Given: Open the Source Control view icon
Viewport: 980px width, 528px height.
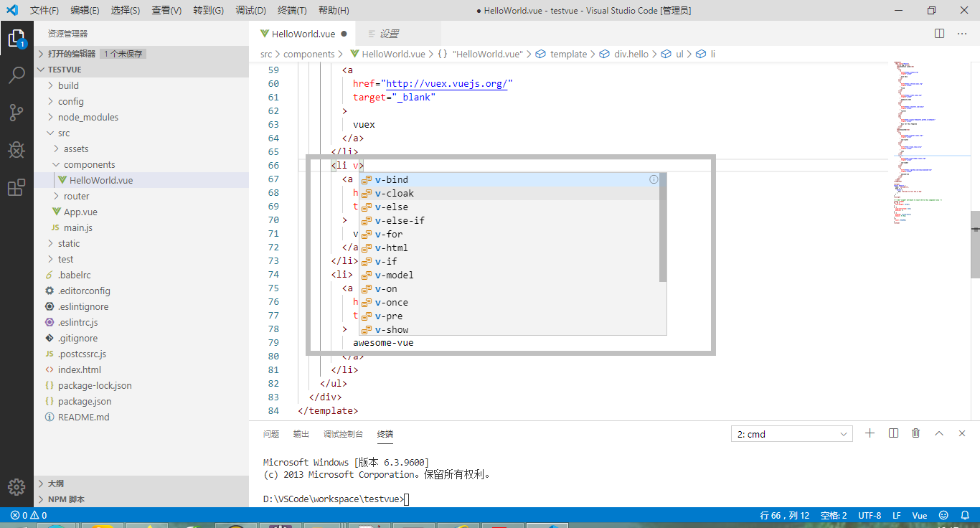Looking at the screenshot, I should point(17,113).
